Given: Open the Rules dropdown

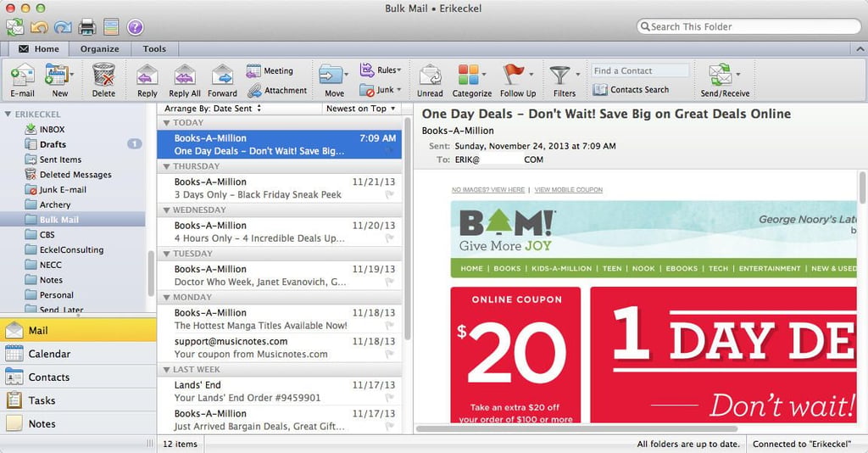Looking at the screenshot, I should [x=381, y=70].
